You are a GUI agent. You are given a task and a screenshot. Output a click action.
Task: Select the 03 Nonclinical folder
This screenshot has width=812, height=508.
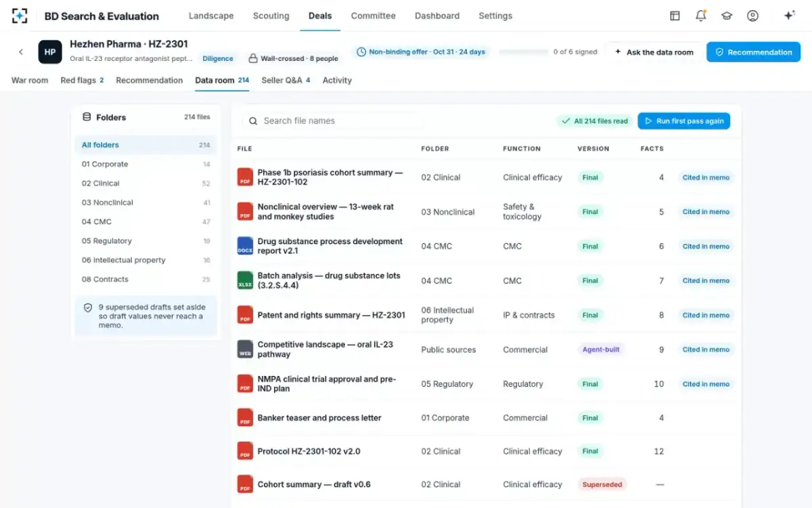click(x=146, y=203)
